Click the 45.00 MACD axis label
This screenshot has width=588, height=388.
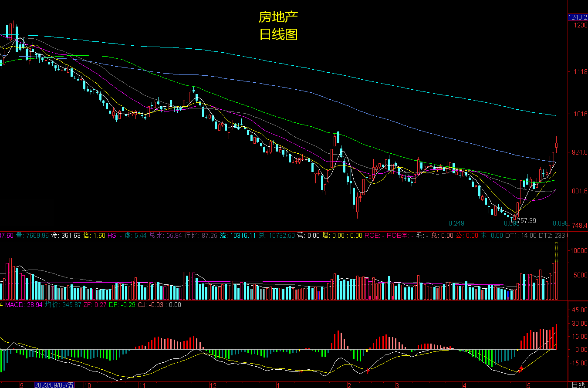pyautogui.click(x=579, y=310)
